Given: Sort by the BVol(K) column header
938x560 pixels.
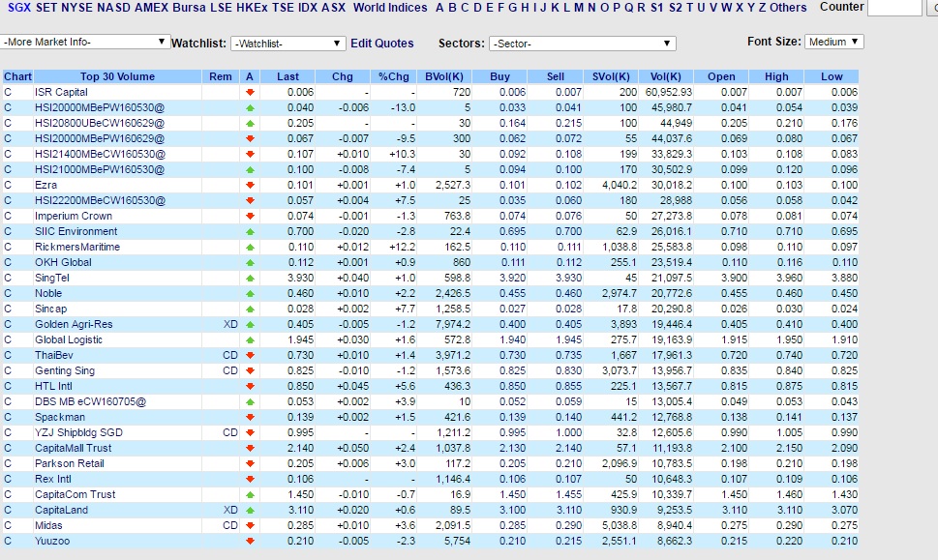Looking at the screenshot, I should (444, 76).
